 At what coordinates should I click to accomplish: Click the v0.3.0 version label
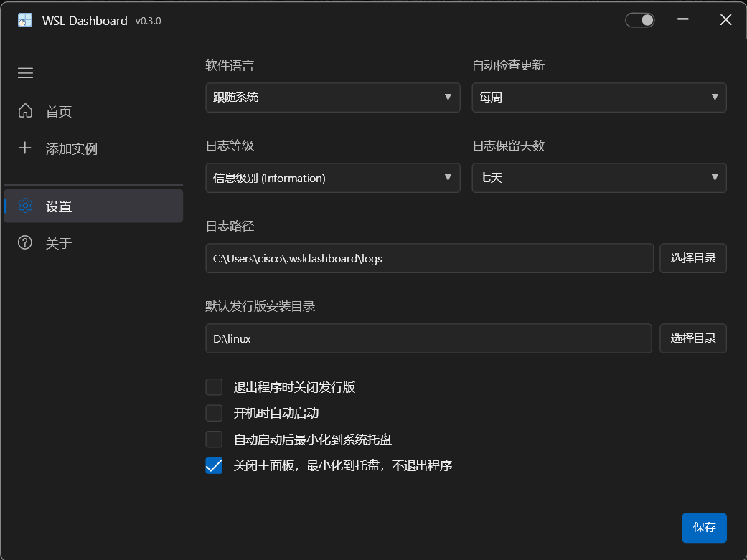[x=148, y=21]
